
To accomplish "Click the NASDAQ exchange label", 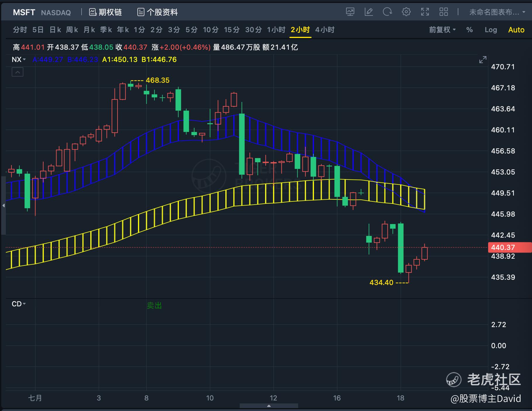I will [x=56, y=13].
